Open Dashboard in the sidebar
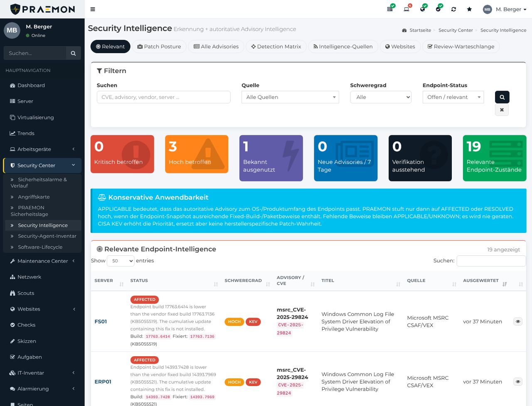Image resolution: width=532 pixels, height=406 pixels. pyautogui.click(x=42, y=86)
